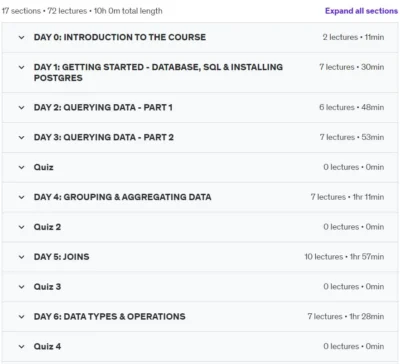Click chevron beside DAY 4 Grouping section
The width and height of the screenshot is (400, 364).
coord(21,197)
